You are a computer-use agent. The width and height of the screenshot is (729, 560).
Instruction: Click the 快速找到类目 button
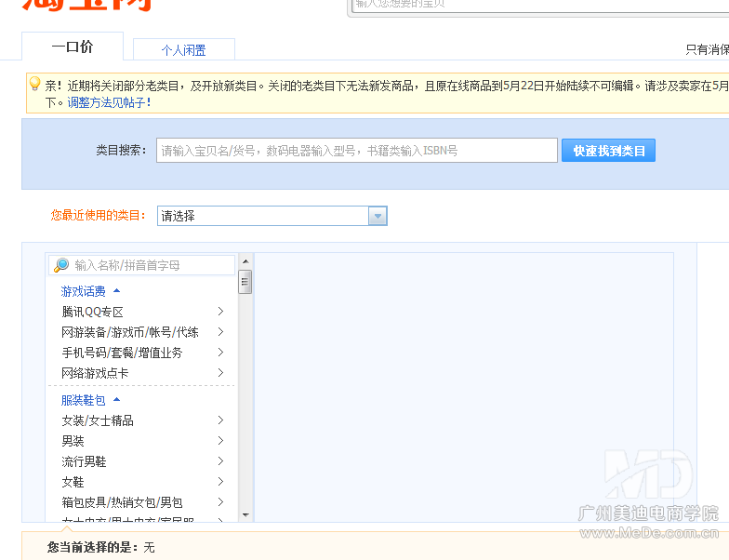coord(608,151)
